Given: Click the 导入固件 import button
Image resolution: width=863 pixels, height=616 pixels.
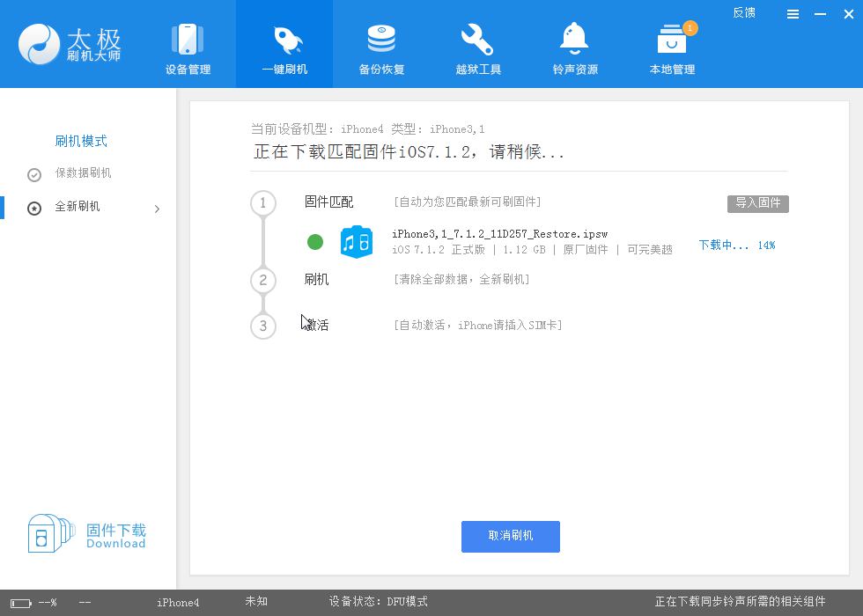Looking at the screenshot, I should [757, 203].
